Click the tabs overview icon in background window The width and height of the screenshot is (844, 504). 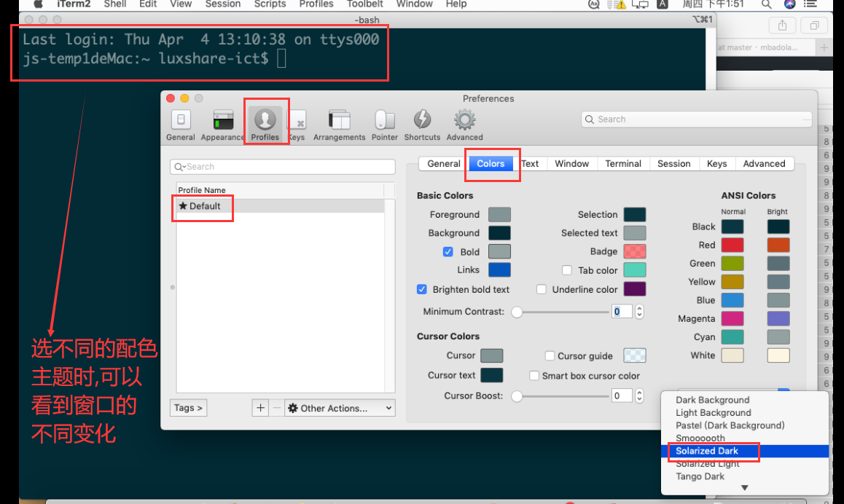(814, 25)
